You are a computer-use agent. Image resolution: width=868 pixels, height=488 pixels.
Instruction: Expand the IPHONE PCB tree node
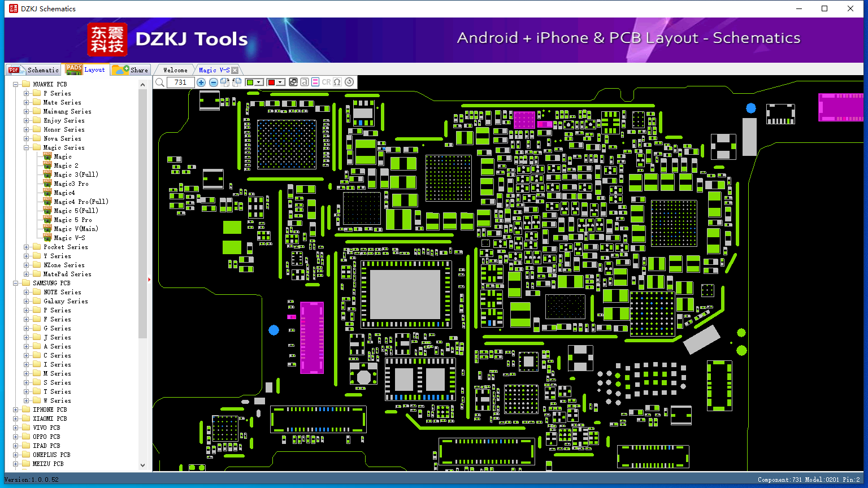coord(16,409)
